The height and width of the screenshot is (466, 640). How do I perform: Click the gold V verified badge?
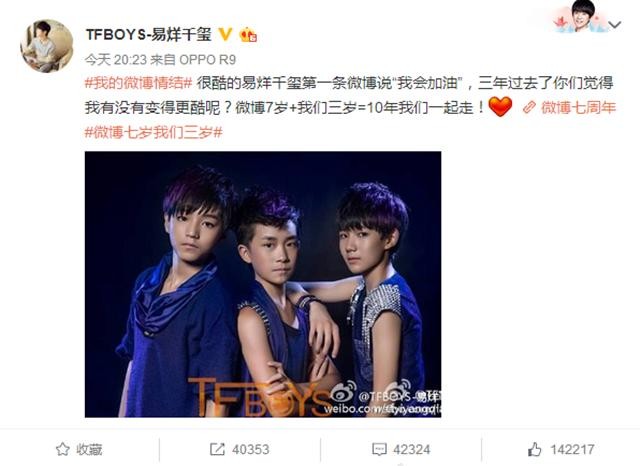[x=225, y=34]
